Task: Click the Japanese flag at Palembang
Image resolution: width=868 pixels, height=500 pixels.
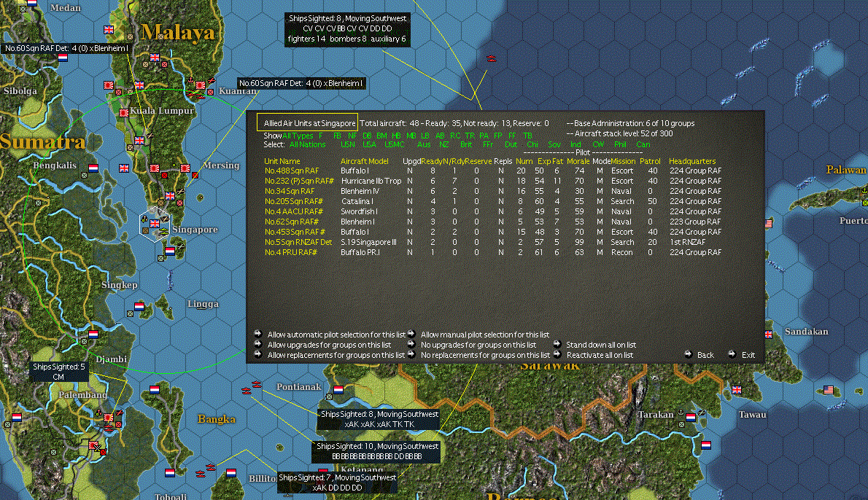Action: 109,418
